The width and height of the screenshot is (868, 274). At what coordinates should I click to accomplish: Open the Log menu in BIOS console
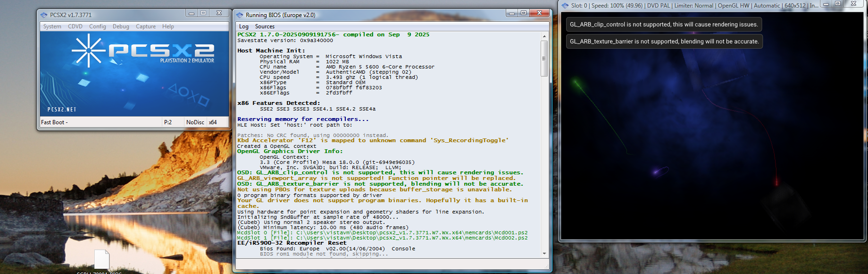244,26
